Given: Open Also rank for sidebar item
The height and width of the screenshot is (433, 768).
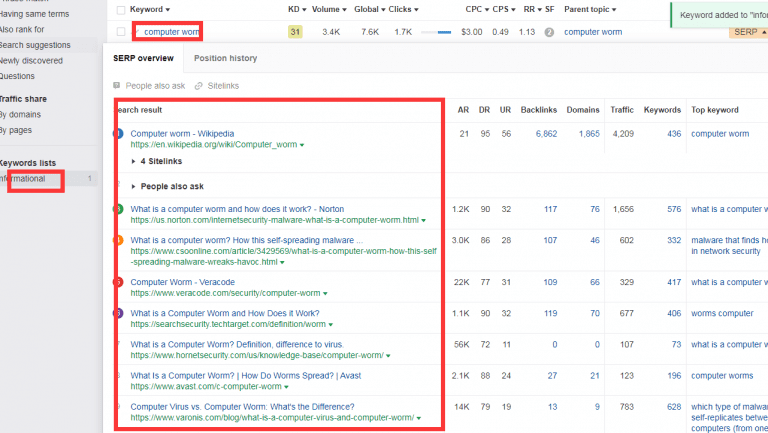Looking at the screenshot, I should (22, 29).
